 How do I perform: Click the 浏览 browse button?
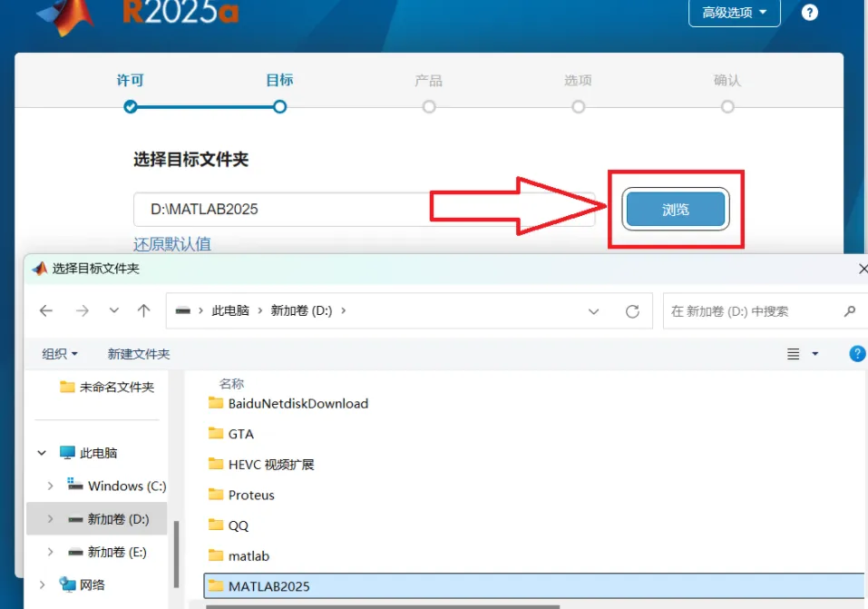click(676, 210)
